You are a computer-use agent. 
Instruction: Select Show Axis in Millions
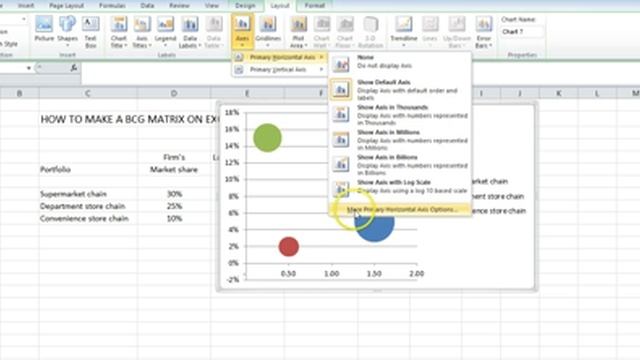(400, 139)
